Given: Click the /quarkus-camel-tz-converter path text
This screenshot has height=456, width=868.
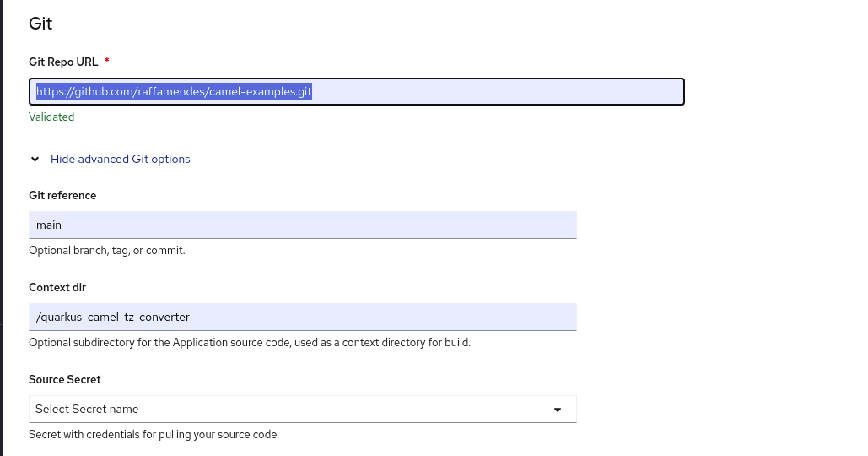Looking at the screenshot, I should (x=113, y=318).
